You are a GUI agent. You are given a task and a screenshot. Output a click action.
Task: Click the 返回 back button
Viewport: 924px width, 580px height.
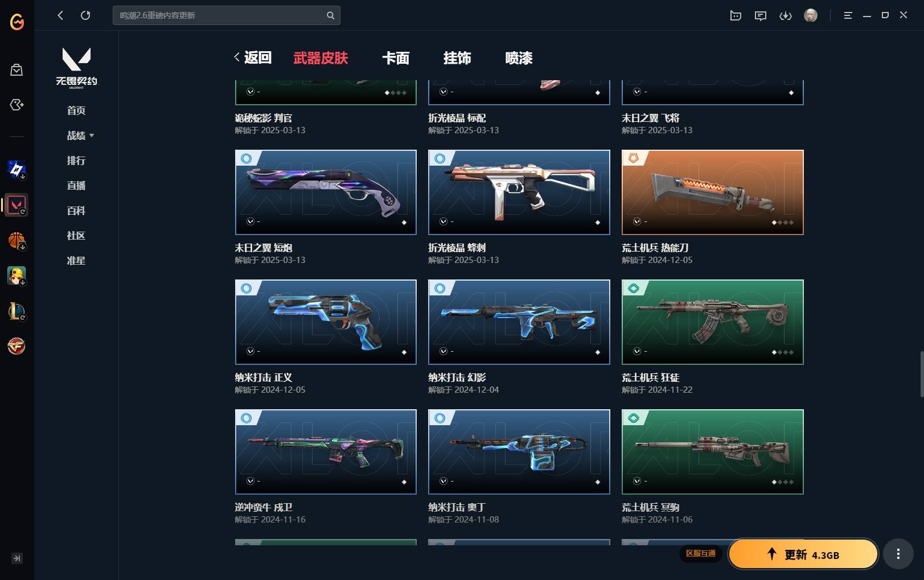pos(253,57)
